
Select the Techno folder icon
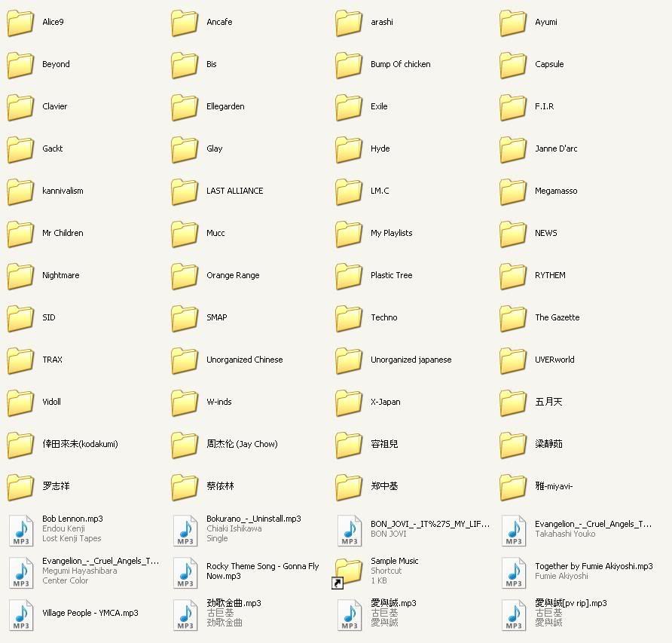pos(348,319)
